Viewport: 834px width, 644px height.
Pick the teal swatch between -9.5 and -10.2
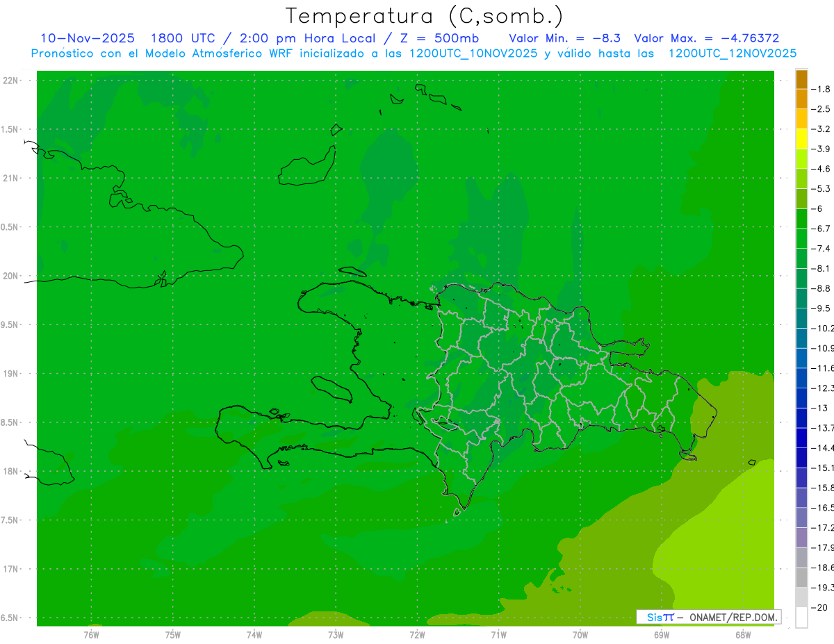[802, 318]
